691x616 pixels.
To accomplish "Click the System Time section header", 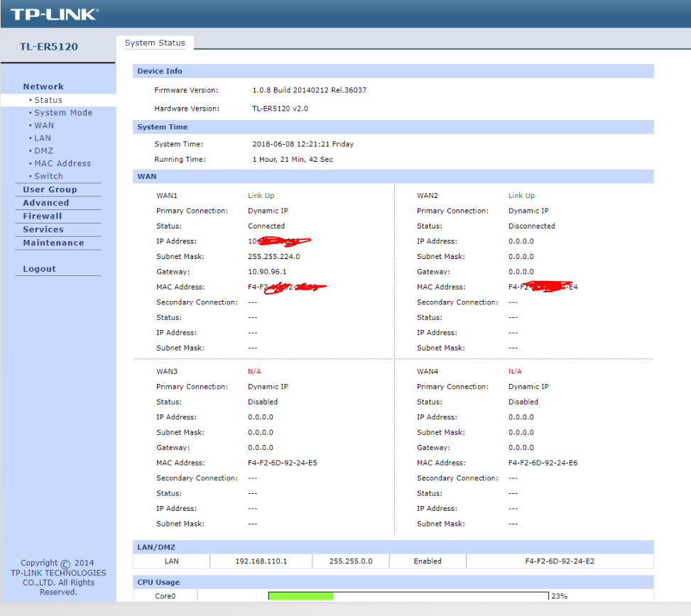I will click(x=393, y=127).
